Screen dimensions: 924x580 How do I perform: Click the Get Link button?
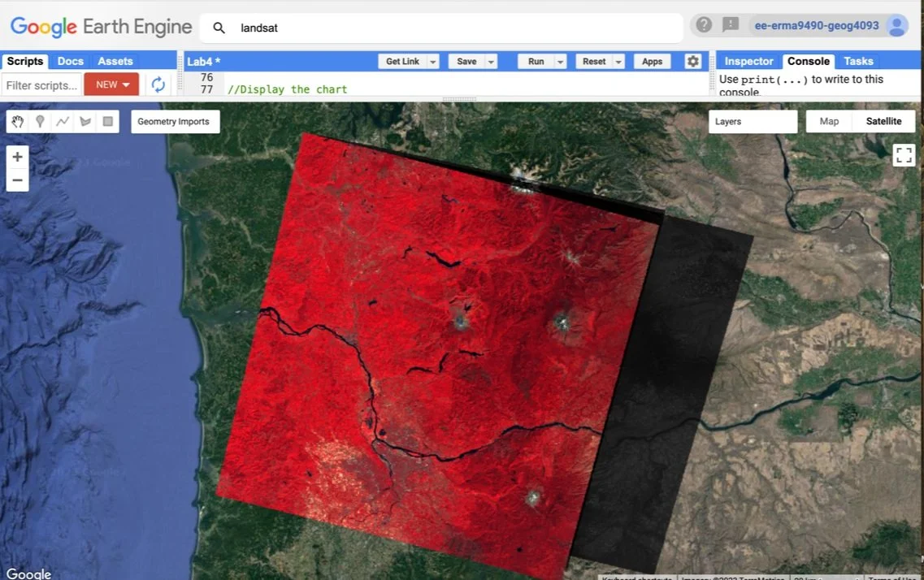(x=402, y=61)
